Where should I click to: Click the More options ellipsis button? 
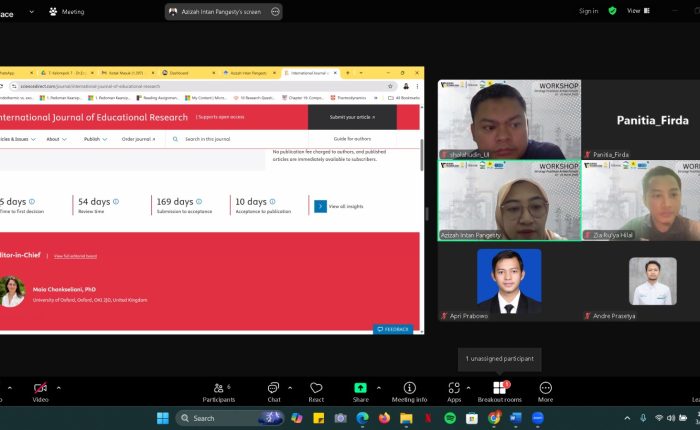tap(545, 388)
